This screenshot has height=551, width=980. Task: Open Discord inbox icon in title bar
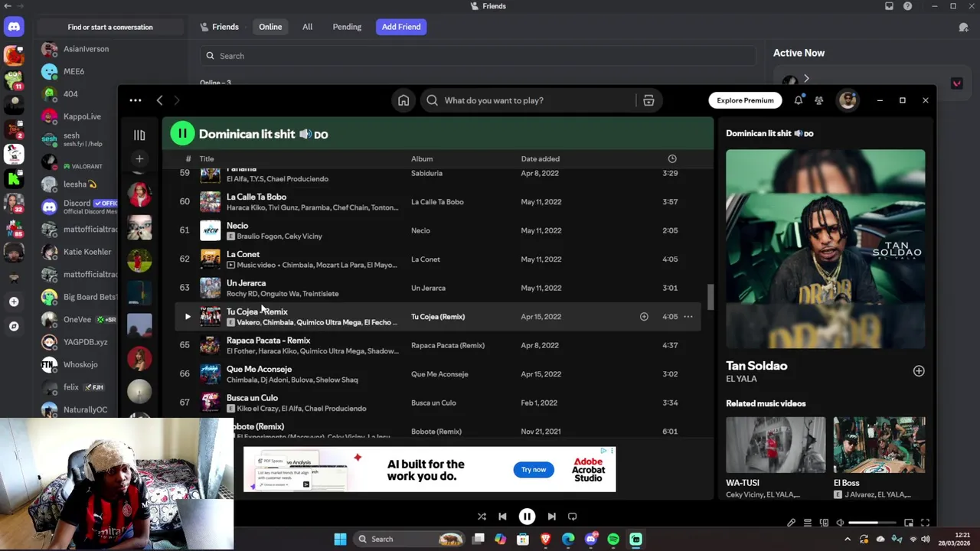click(x=889, y=6)
